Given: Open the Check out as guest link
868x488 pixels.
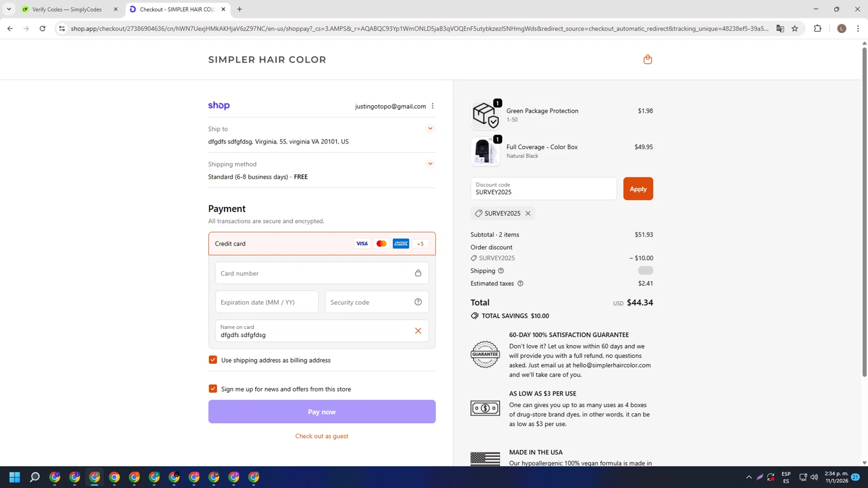Looking at the screenshot, I should (x=322, y=436).
